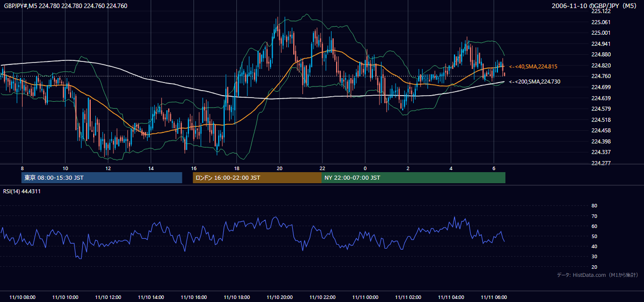Click price axis label 224.699
Viewport: 644px width, 302px height.
[x=601, y=87]
